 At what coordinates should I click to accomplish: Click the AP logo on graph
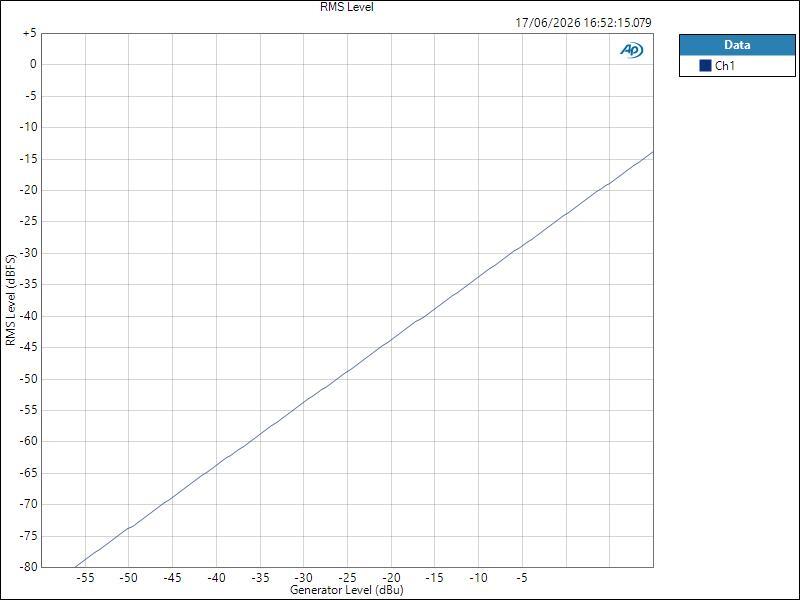pyautogui.click(x=632, y=50)
